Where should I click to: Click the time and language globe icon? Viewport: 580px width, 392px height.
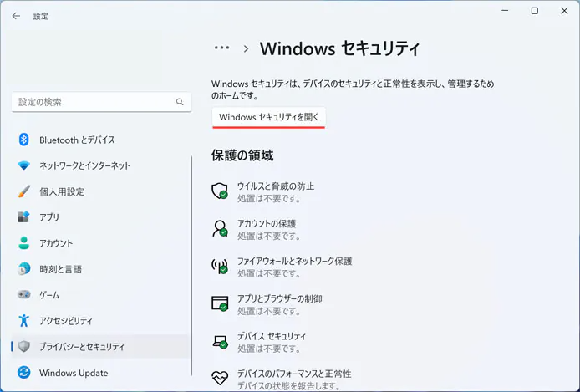tap(24, 269)
